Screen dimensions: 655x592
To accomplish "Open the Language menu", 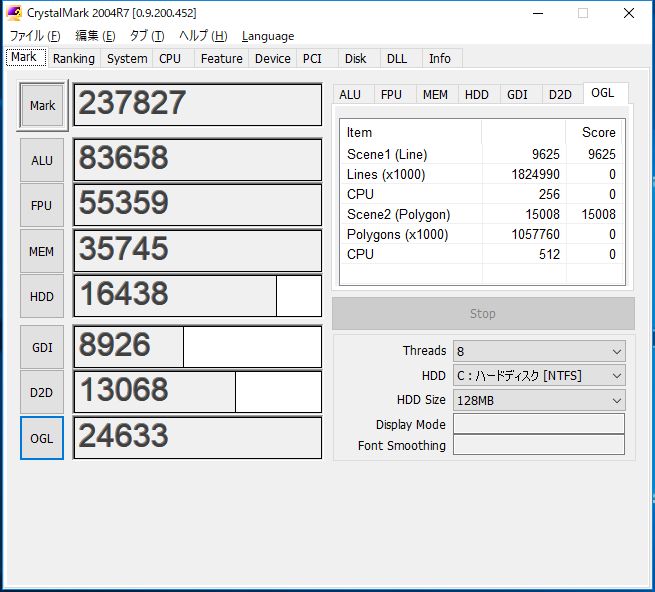I will [x=268, y=36].
